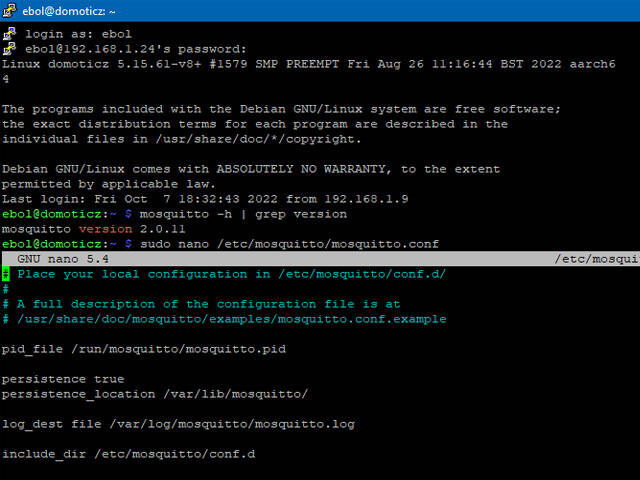
Task: Click the file path '/etc/mosqui' in the nano header
Action: (x=597, y=259)
